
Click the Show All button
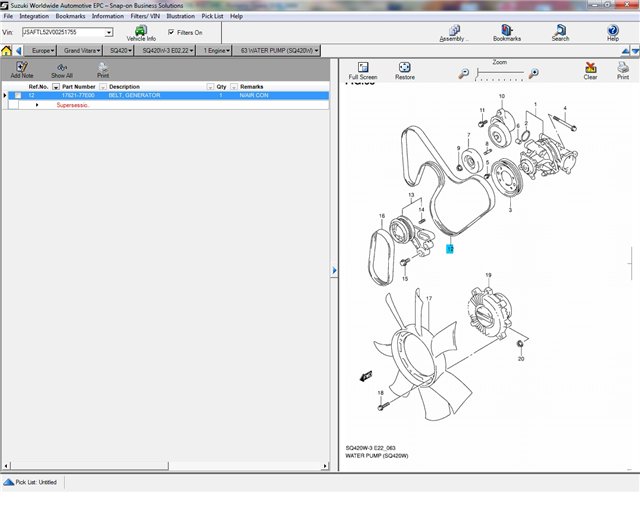[62, 68]
